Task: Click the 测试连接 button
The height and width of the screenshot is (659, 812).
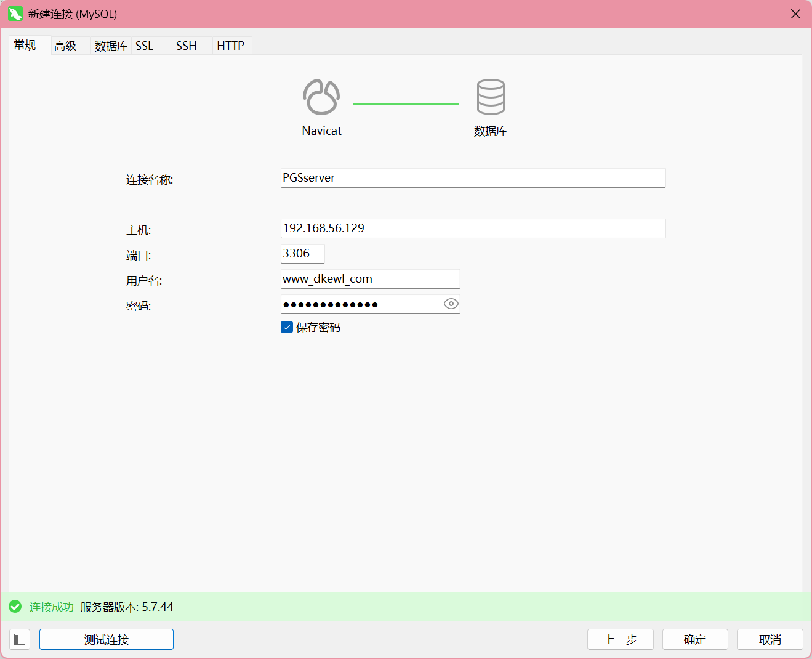Action: pos(107,639)
